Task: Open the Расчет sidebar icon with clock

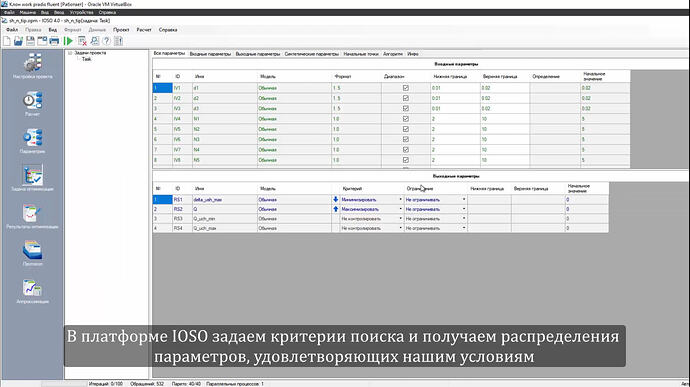Action: 33,100
